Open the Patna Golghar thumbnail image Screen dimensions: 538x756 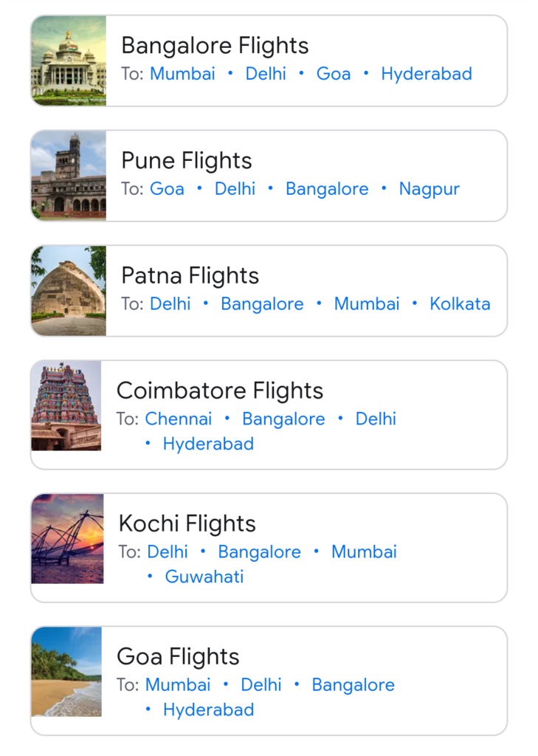[69, 292]
